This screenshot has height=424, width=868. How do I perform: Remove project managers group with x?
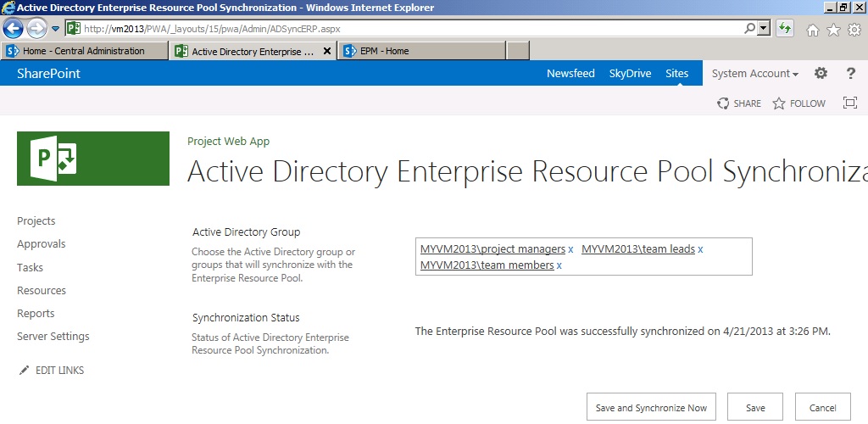coord(570,249)
